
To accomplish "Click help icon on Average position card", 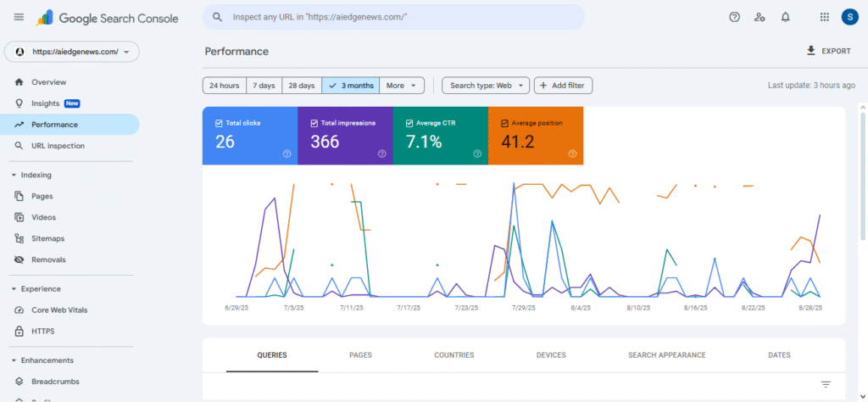I will (x=573, y=154).
